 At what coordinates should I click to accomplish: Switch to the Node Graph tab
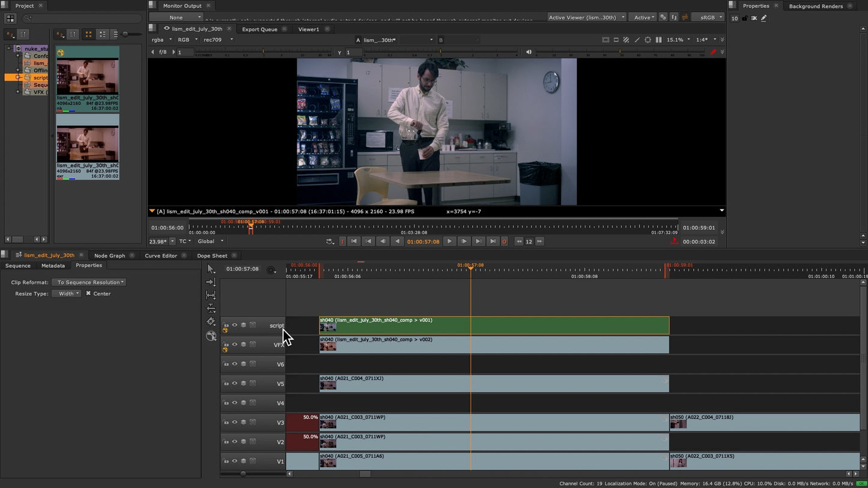tap(109, 256)
